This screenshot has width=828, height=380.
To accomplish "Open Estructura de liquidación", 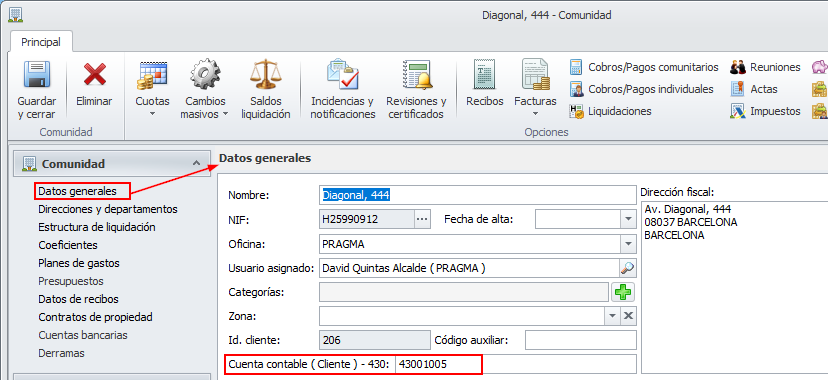I will (x=97, y=227).
